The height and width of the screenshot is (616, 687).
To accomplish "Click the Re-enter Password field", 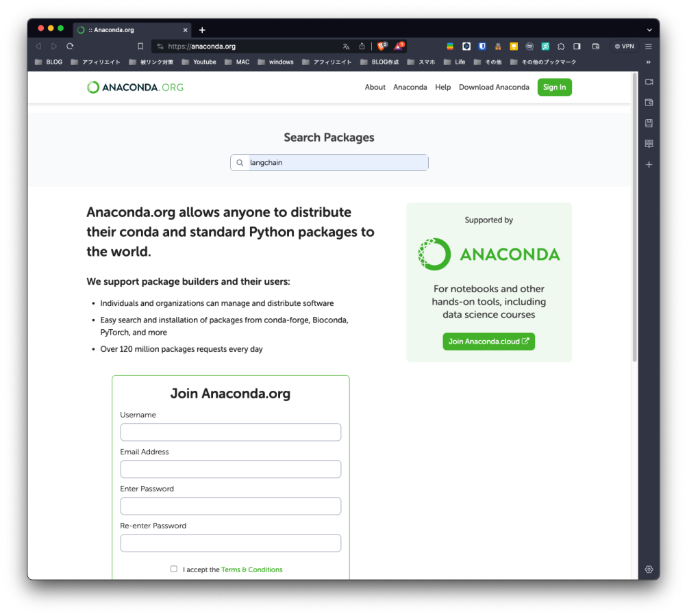I will [x=230, y=543].
